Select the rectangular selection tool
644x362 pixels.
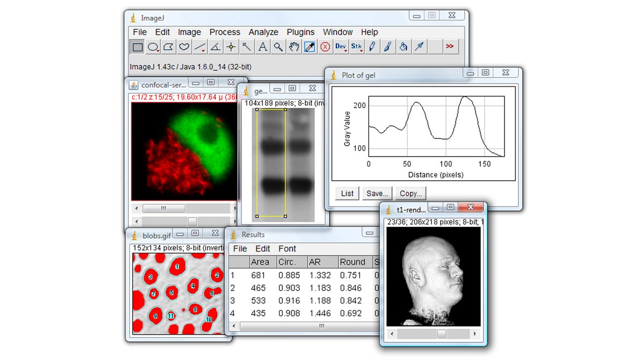coord(137,47)
